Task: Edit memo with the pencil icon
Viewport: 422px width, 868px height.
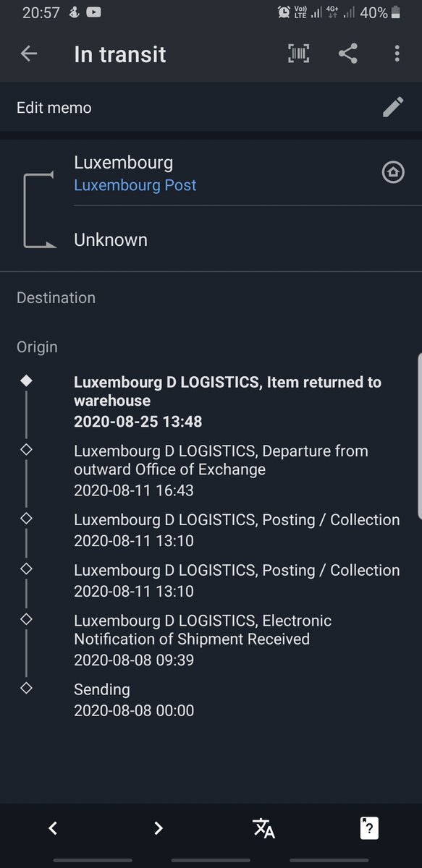Action: (x=393, y=108)
